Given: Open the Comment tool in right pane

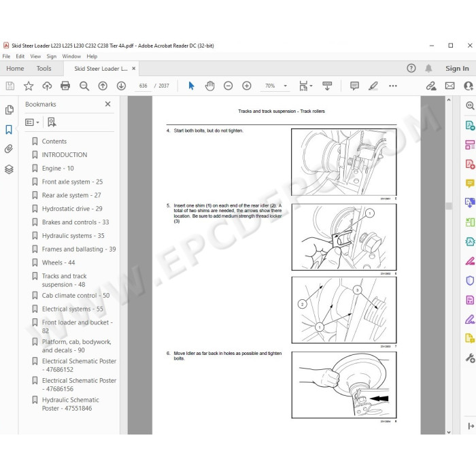Looking at the screenshot, I should click(x=470, y=184).
